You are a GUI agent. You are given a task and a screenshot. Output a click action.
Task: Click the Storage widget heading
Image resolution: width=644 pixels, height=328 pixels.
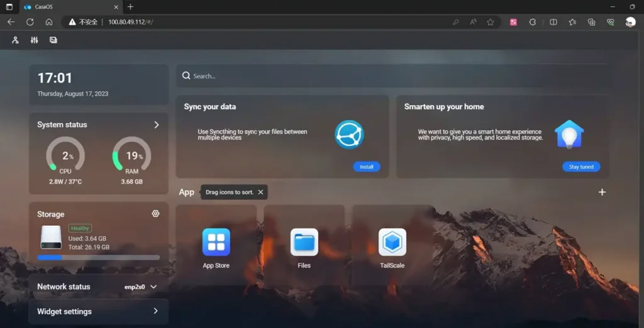[x=51, y=214]
